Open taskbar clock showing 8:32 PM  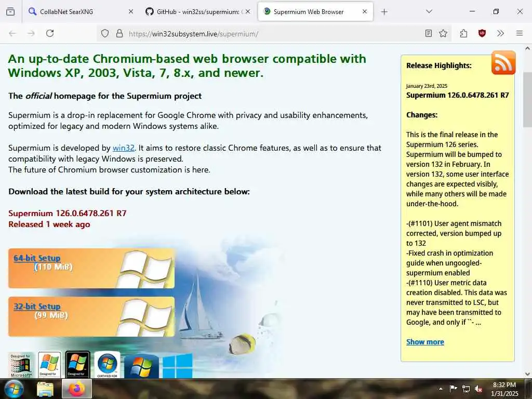pyautogui.click(x=504, y=389)
